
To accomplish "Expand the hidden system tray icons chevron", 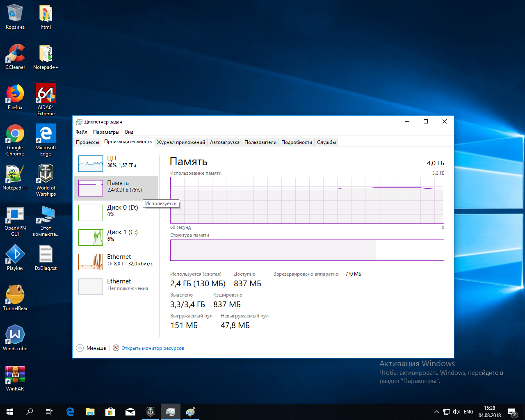I will click(x=436, y=412).
